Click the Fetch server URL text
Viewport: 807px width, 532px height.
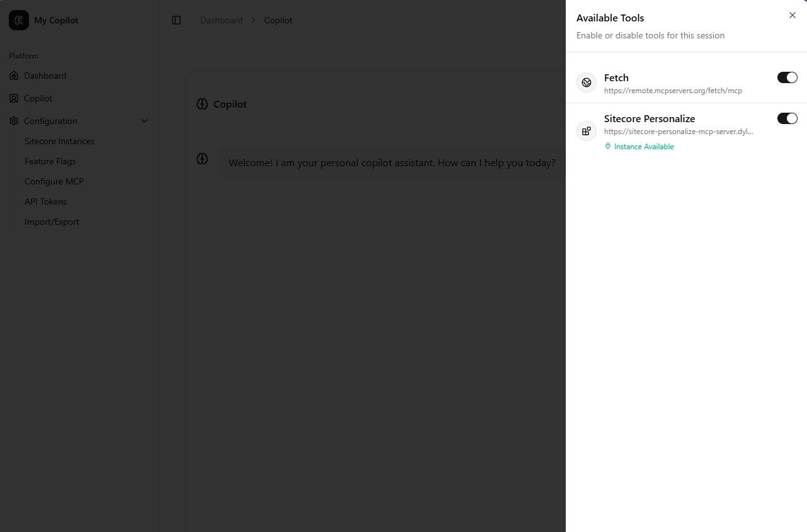(673, 91)
